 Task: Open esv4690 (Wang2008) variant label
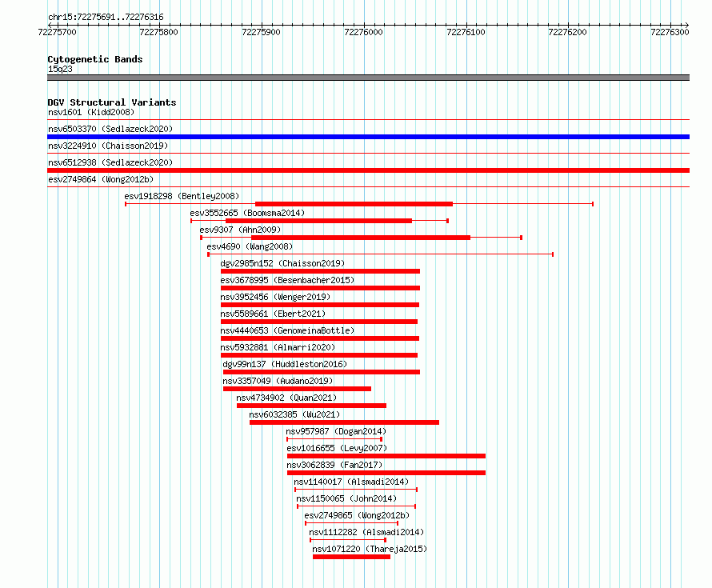(250, 246)
